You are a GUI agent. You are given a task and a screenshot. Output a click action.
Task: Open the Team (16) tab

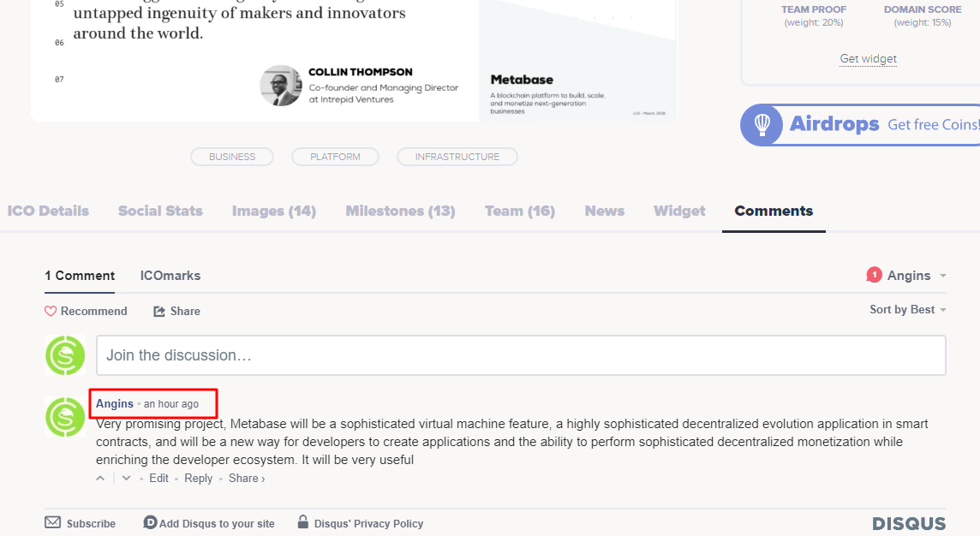(x=520, y=211)
